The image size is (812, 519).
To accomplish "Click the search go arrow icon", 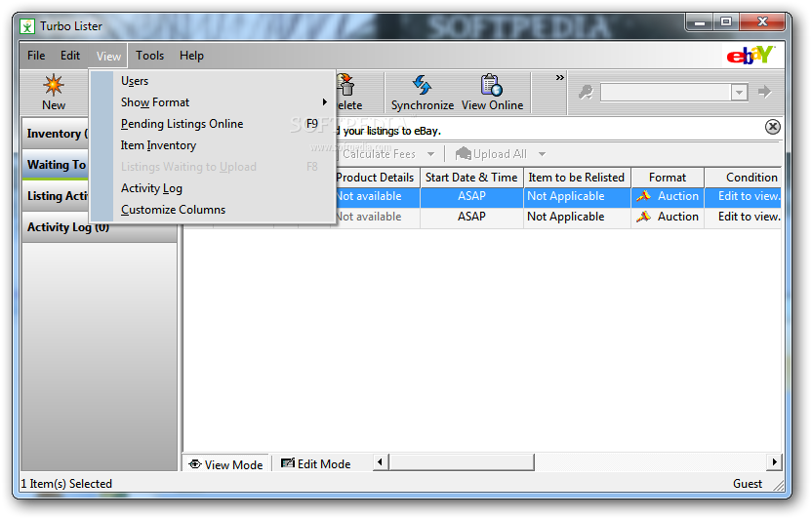I will point(765,92).
